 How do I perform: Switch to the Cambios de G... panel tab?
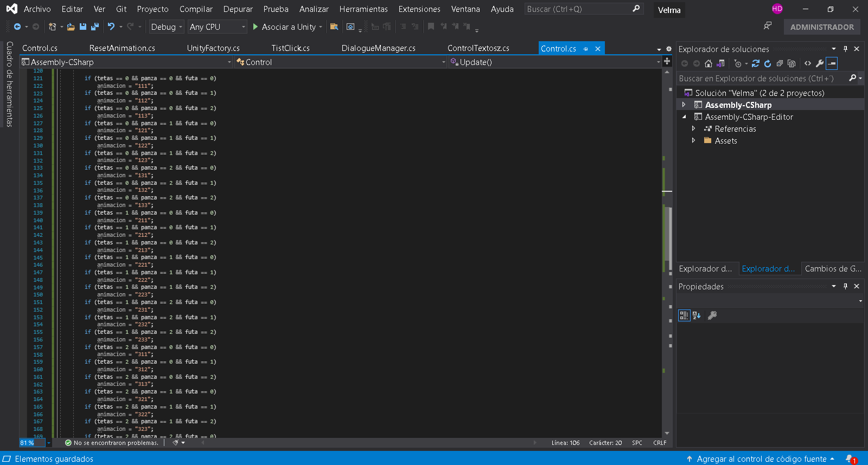click(x=833, y=268)
